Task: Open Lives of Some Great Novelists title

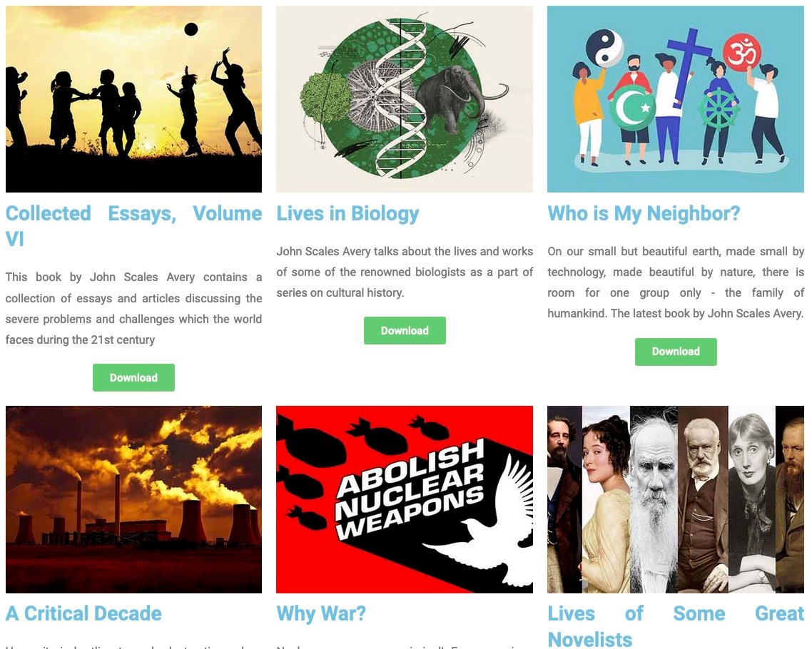Action: click(676, 626)
